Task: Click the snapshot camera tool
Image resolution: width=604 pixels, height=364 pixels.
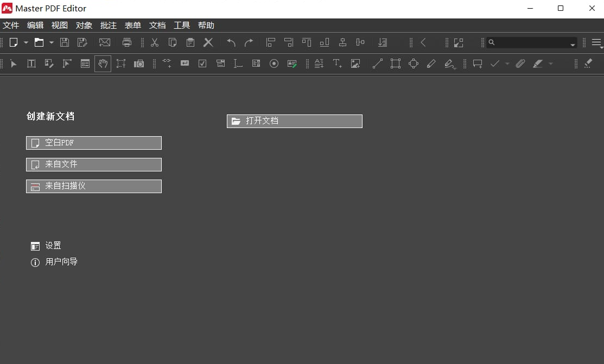Action: pos(139,63)
